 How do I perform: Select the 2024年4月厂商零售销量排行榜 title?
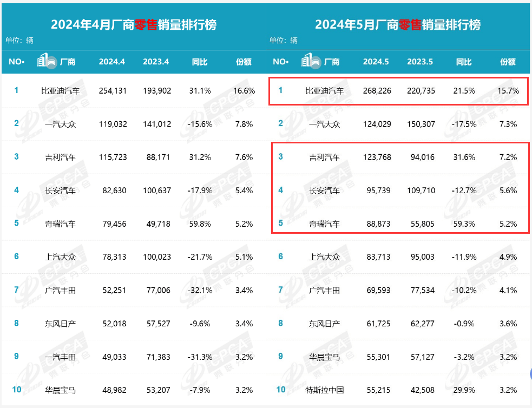[133, 24]
